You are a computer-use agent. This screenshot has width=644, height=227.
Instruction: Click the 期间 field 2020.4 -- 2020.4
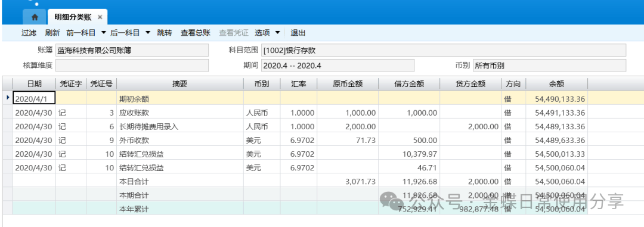pos(338,66)
